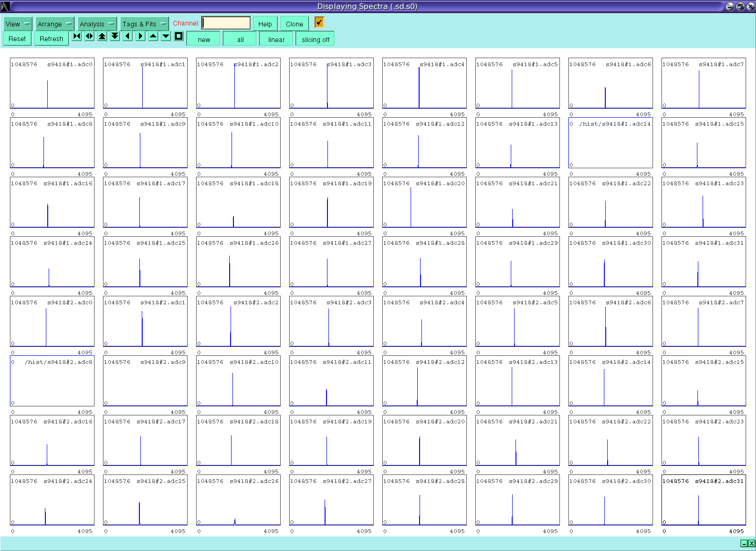
Task: Select the highlighted s9418#2.adc31 spectrum plot
Action: pos(704,500)
